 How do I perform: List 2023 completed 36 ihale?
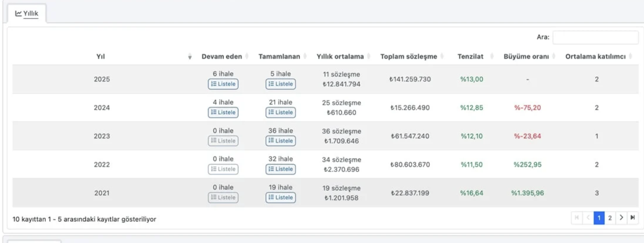click(x=281, y=141)
